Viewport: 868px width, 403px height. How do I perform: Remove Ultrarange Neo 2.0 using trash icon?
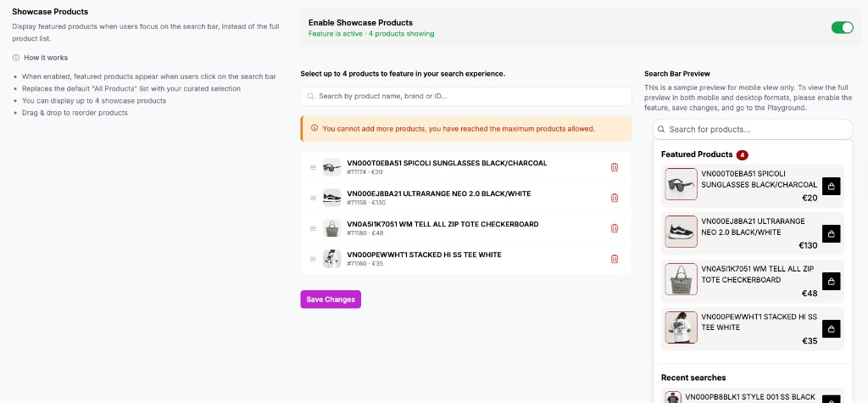pos(615,198)
